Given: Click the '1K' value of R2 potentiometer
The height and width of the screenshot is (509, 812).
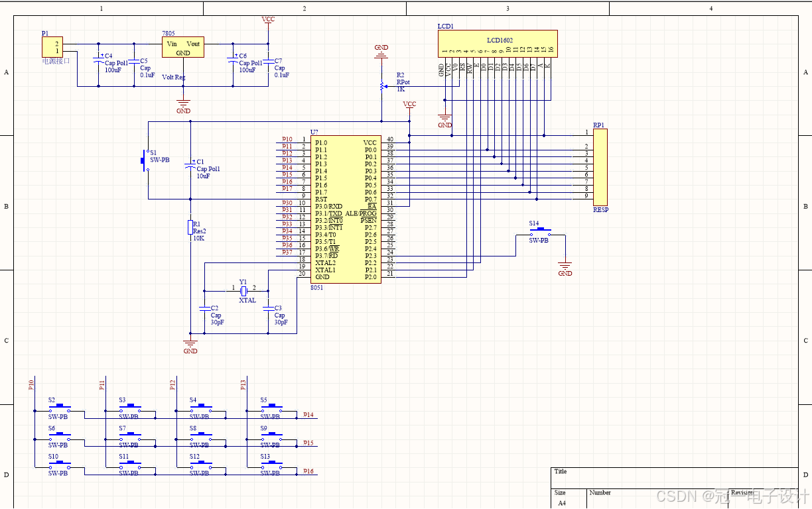Looking at the screenshot, I should 401,89.
